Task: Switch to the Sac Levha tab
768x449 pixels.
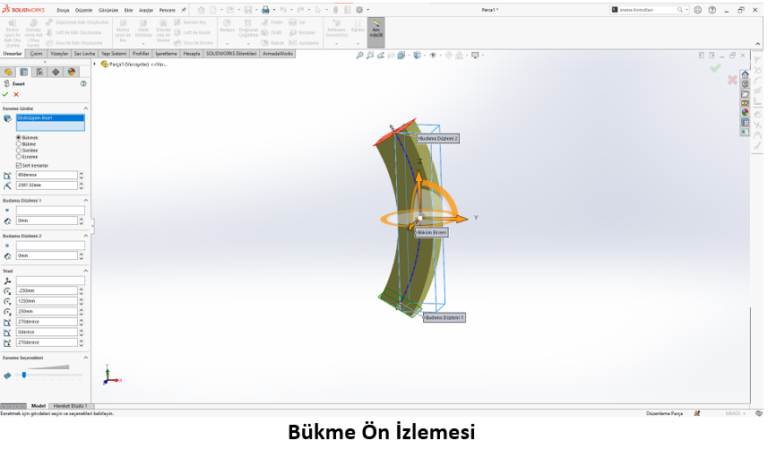Action: (x=84, y=54)
